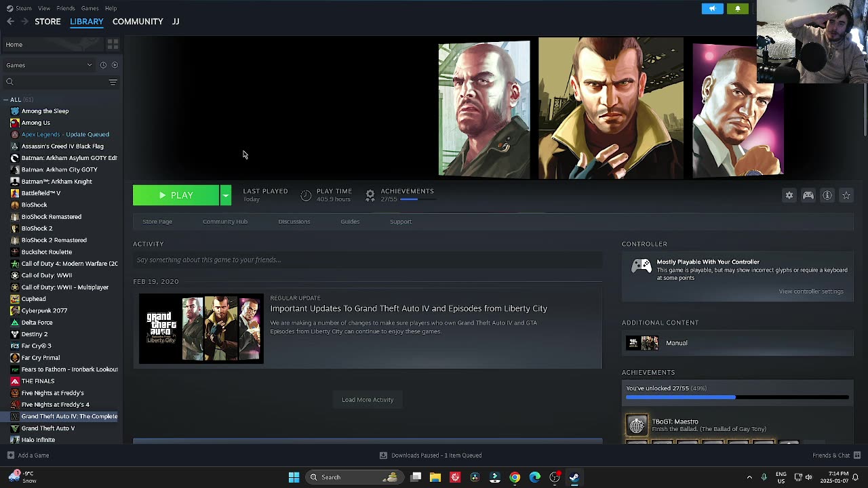Open the Manual additional content
Viewport: 868px width, 488px height.
click(737, 343)
